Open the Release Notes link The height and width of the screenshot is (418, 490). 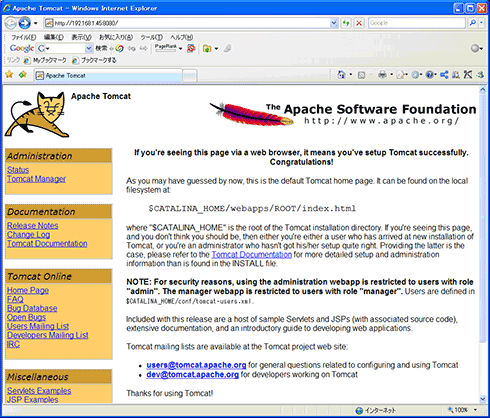pyautogui.click(x=33, y=226)
